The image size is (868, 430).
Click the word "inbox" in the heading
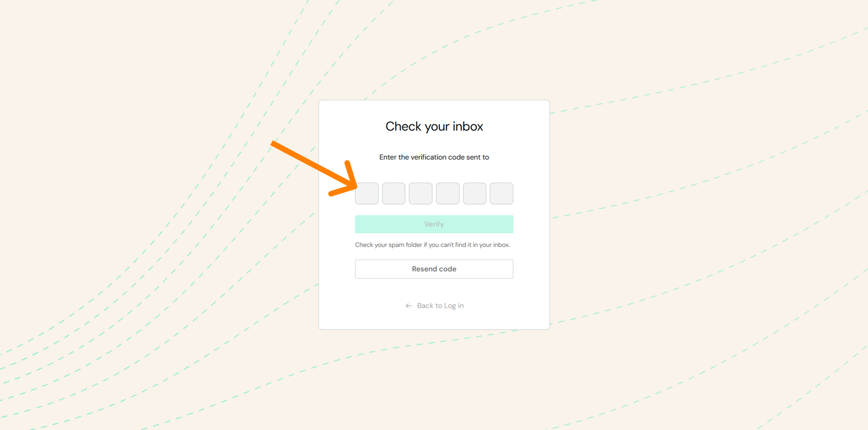pyautogui.click(x=467, y=126)
